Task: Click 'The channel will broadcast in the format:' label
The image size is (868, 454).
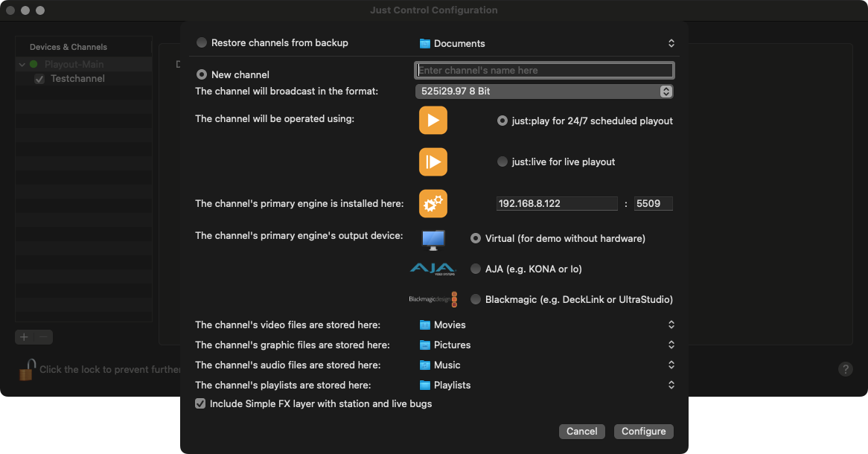Action: [x=287, y=92]
